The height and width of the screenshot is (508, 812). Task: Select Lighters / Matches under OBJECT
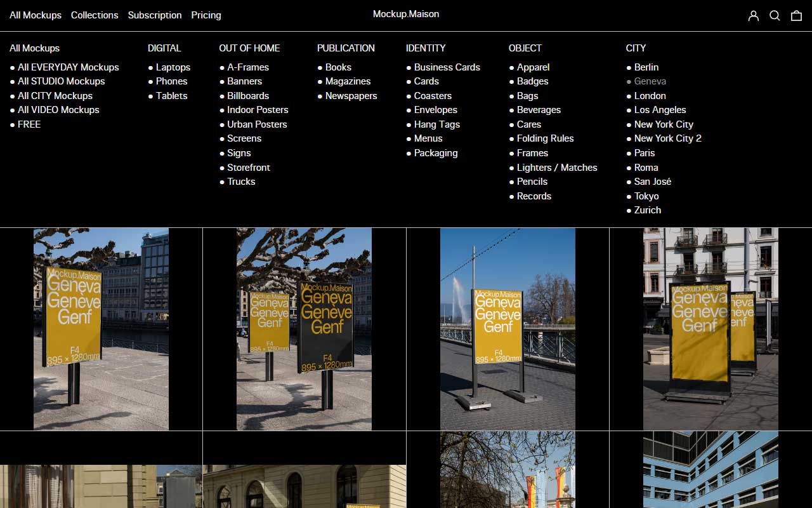556,167
